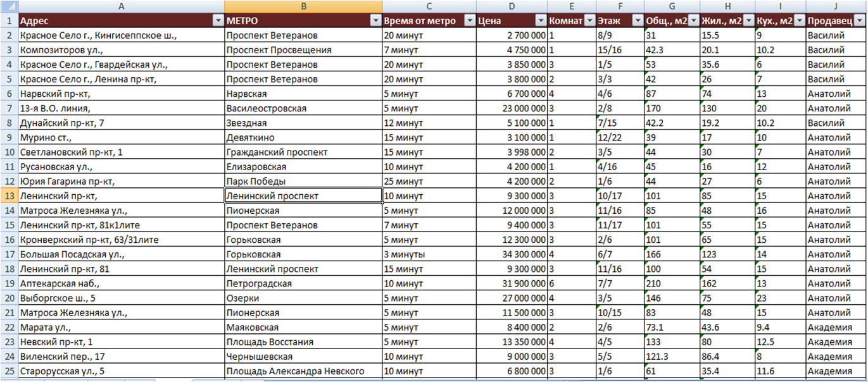Select the Ленинский проспект cell in row 13

[x=303, y=196]
